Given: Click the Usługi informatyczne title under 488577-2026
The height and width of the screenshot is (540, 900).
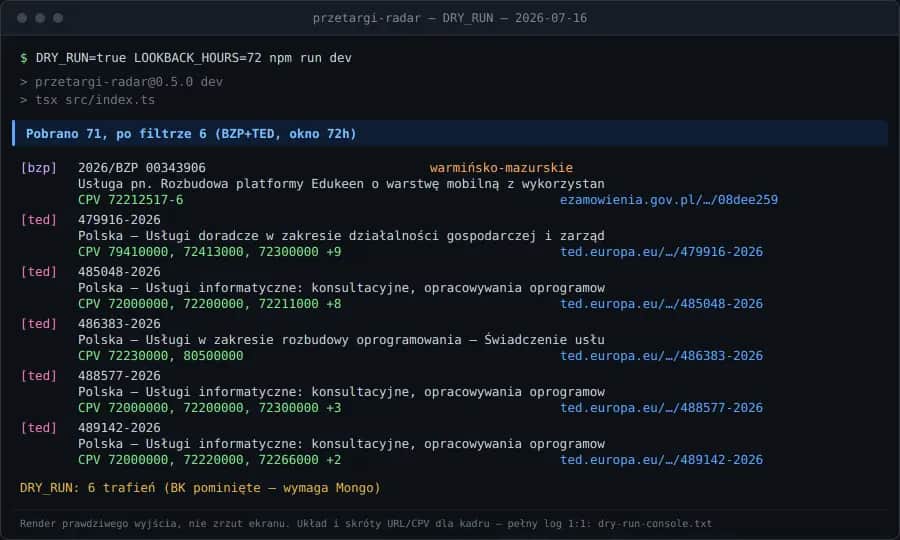Looking at the screenshot, I should [341, 392].
